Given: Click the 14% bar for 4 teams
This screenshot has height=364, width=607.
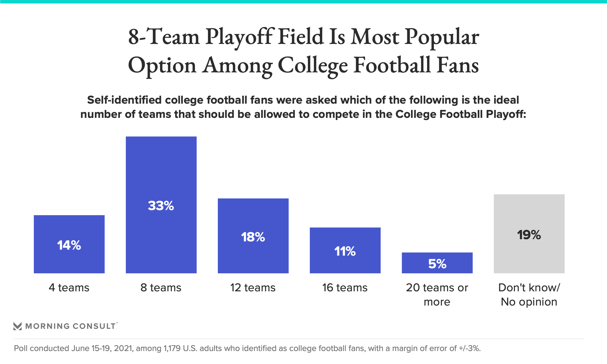Looking at the screenshot, I should pyautogui.click(x=69, y=244).
